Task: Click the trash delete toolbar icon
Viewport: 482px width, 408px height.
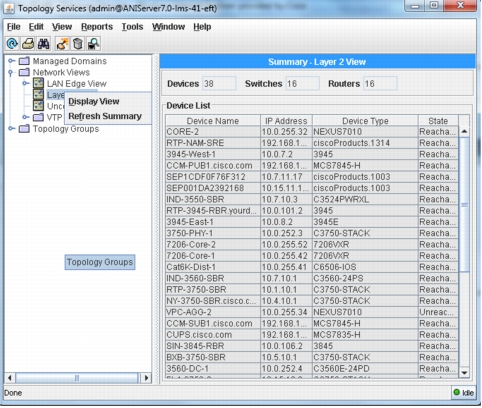Action: (78, 43)
